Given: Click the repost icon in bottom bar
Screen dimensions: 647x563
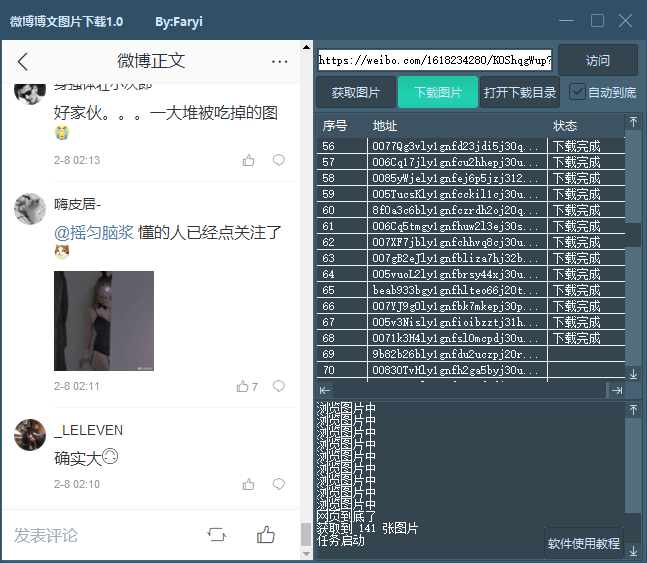Looking at the screenshot, I should coord(217,535).
